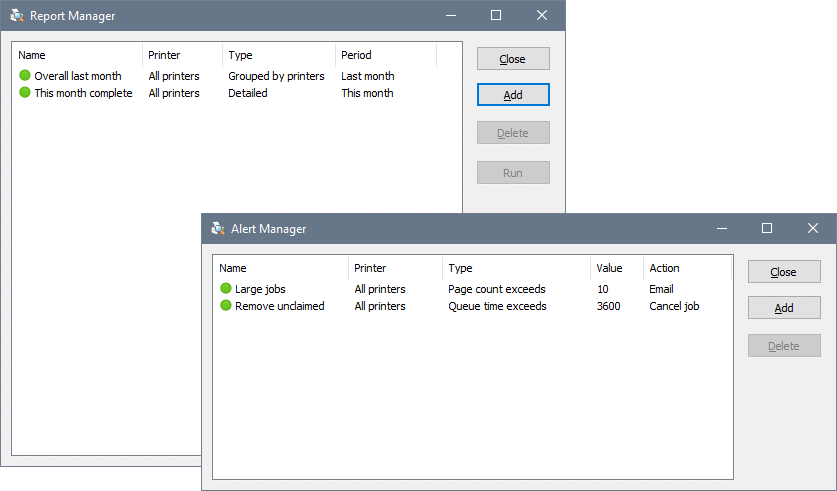Minimize the Report Manager window
Screen dimensions: 837x491
451,15
